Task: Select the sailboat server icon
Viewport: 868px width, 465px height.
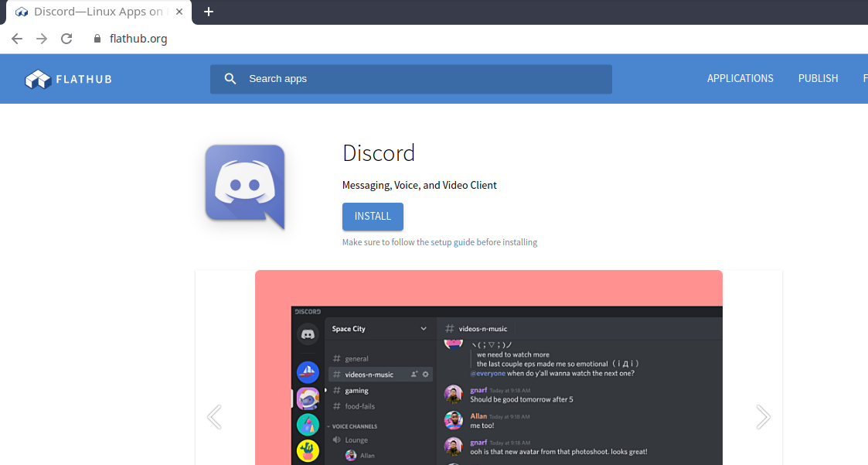Action: tap(306, 372)
